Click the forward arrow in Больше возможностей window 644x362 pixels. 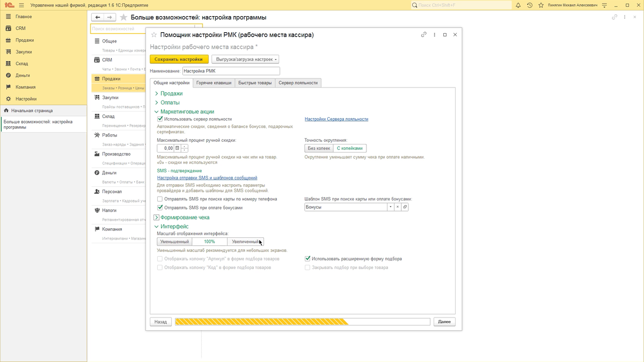coord(109,17)
